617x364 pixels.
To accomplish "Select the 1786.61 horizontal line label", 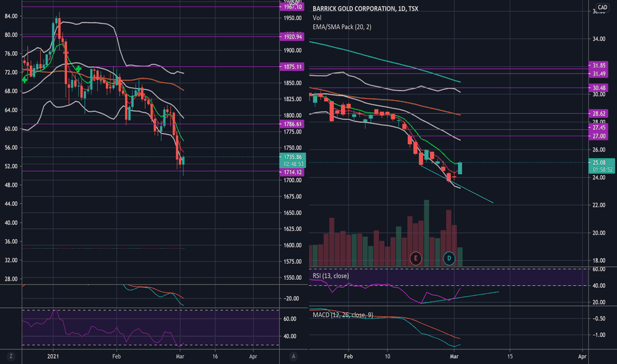I will [291, 124].
